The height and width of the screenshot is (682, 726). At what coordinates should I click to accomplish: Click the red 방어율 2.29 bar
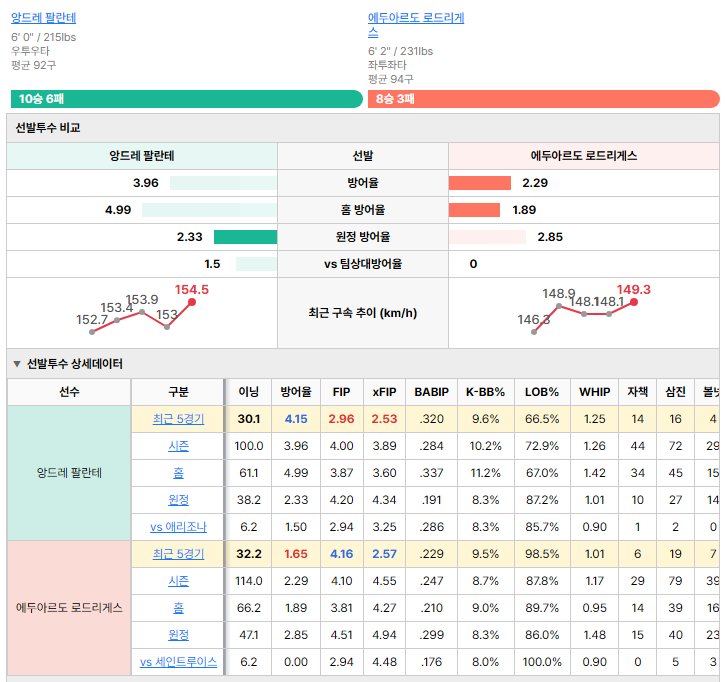pos(480,183)
